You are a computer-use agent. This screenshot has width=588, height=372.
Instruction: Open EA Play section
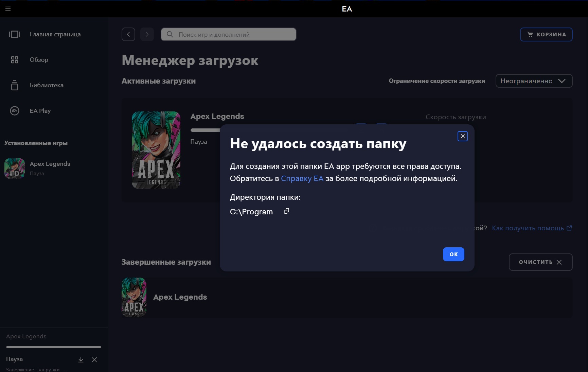click(x=40, y=111)
